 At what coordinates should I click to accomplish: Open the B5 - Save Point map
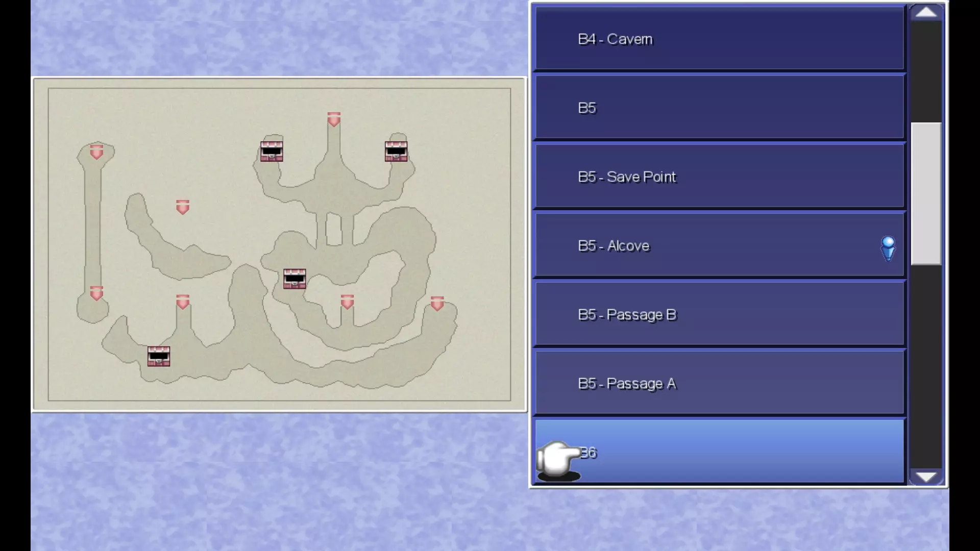719,177
